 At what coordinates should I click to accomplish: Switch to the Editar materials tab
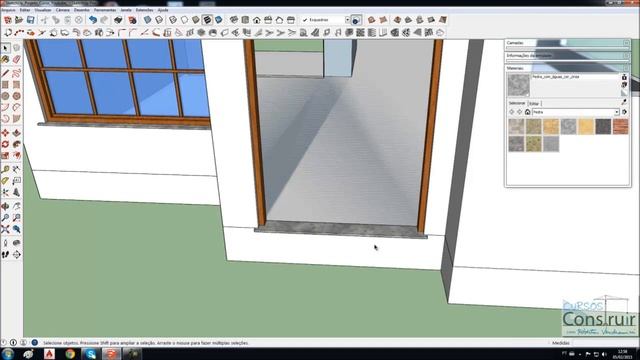tap(534, 104)
